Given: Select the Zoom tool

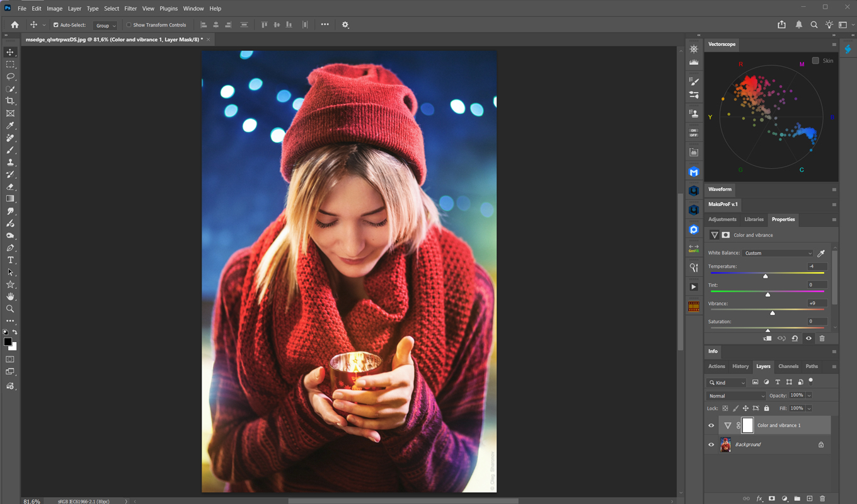Looking at the screenshot, I should point(10,309).
